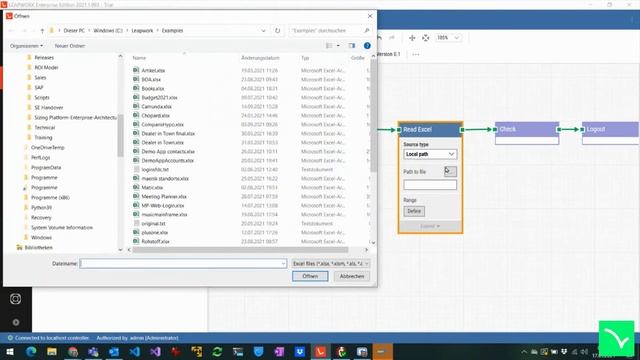This screenshot has width=640, height=360.
Task: Select the Books.xlsx file
Action: click(x=153, y=88)
